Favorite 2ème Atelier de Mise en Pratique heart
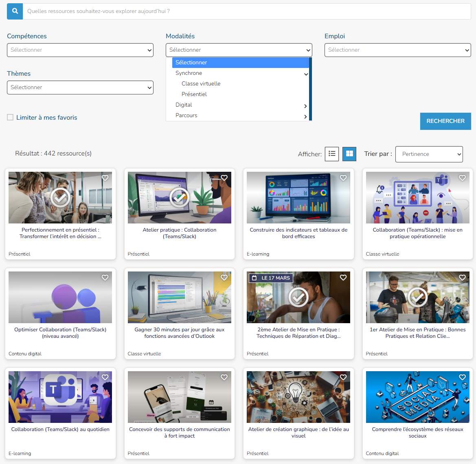The image size is (476, 464). click(343, 277)
